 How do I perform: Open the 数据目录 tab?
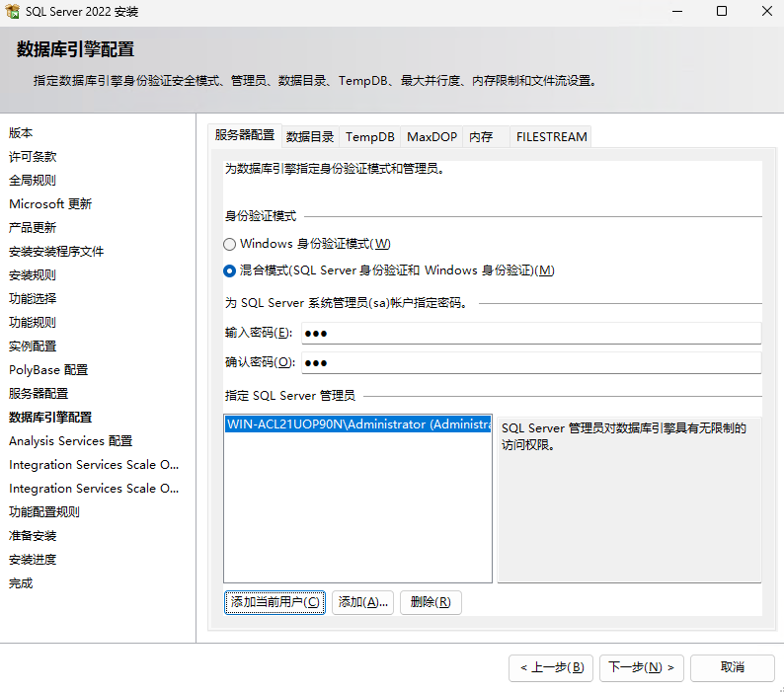pyautogui.click(x=310, y=137)
